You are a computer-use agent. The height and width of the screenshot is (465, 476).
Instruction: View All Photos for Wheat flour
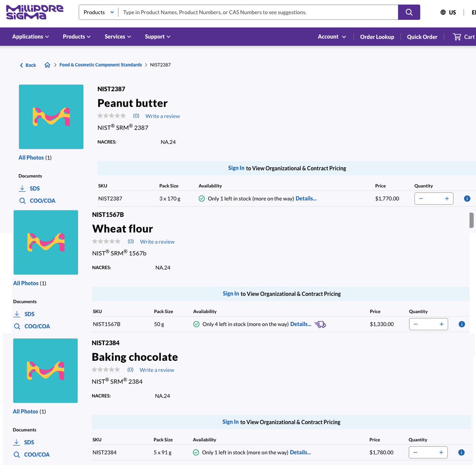[x=30, y=283]
